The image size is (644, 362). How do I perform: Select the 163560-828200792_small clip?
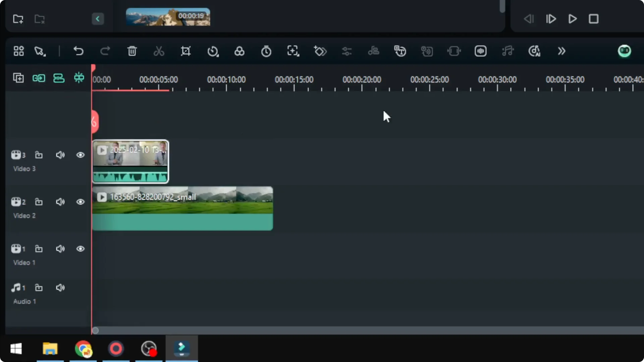click(183, 208)
